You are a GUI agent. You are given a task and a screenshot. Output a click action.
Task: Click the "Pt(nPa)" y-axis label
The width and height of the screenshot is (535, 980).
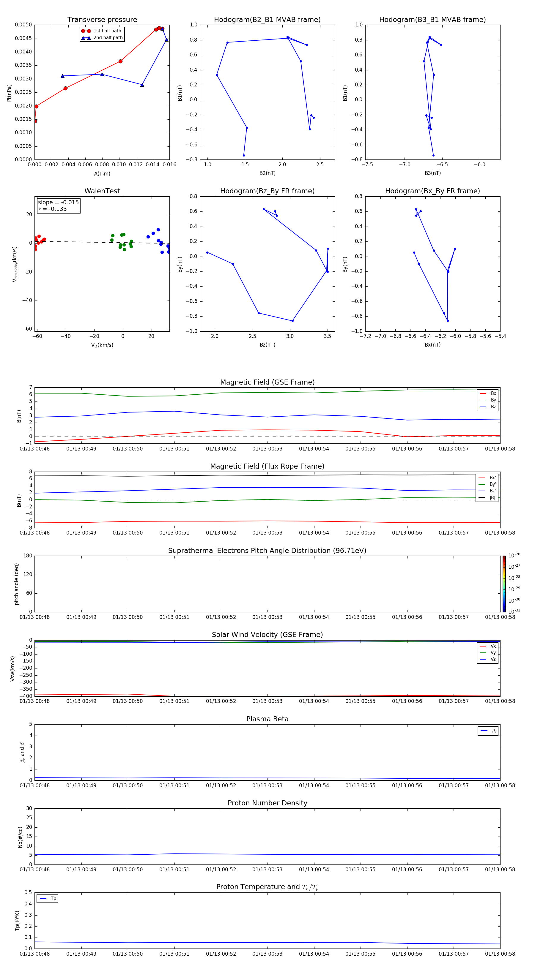click(x=9, y=93)
